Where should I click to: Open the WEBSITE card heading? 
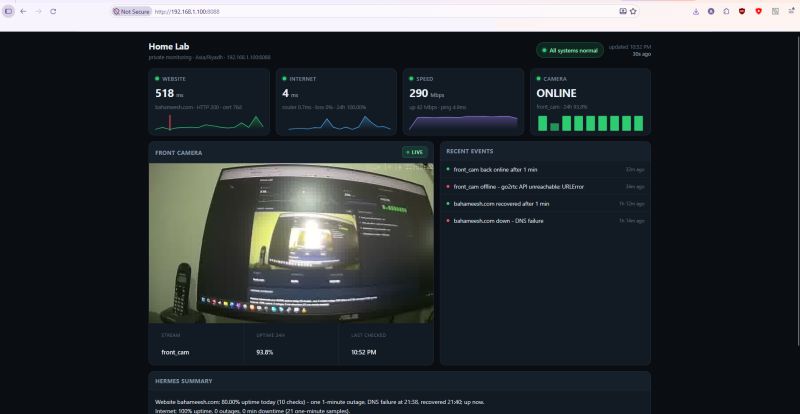(x=174, y=79)
